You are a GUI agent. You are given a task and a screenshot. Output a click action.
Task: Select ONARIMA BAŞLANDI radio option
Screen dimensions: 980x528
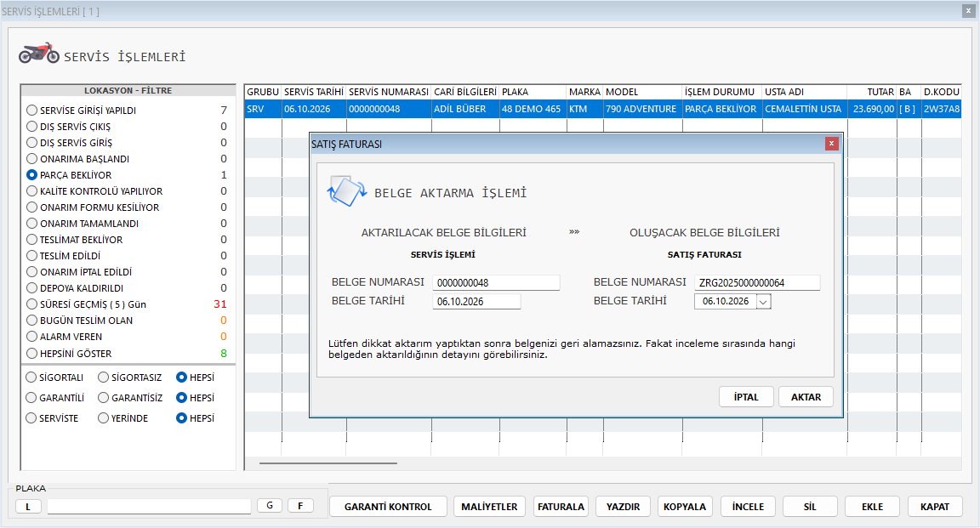pyautogui.click(x=31, y=159)
